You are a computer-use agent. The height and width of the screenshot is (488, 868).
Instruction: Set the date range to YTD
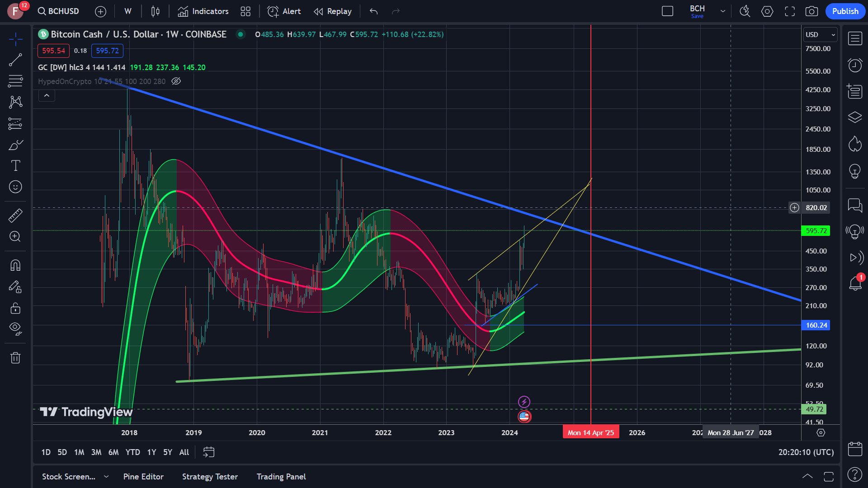tap(132, 452)
